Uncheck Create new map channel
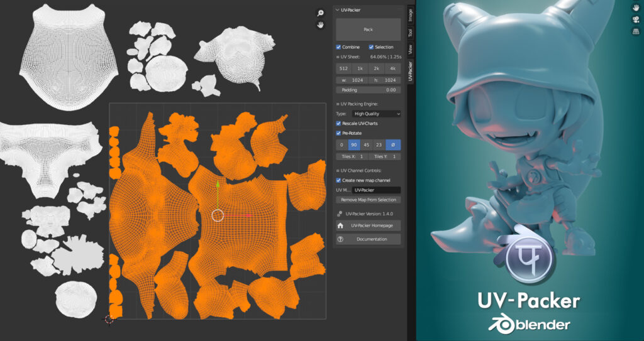Screen dimensions: 644x341 [338, 181]
